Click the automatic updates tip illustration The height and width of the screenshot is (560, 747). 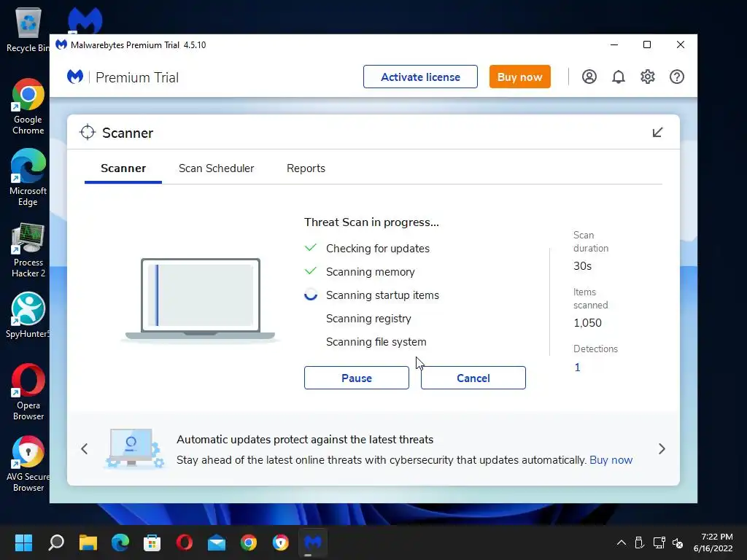tap(135, 448)
